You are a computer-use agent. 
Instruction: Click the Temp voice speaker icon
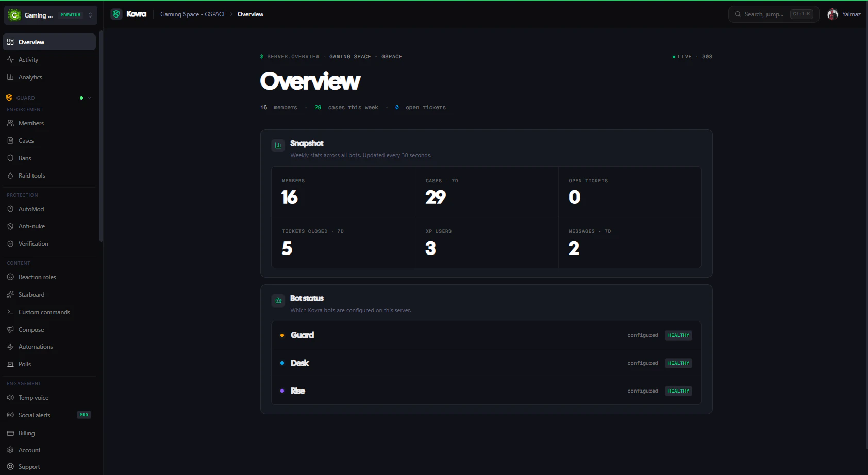point(10,397)
